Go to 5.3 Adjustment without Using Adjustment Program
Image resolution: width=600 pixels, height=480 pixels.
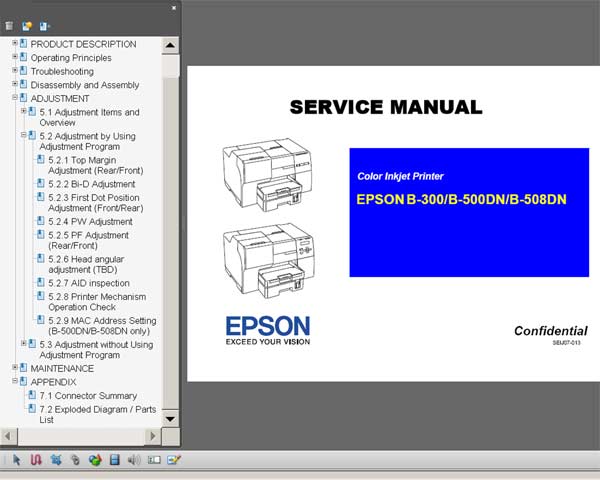(x=96, y=350)
